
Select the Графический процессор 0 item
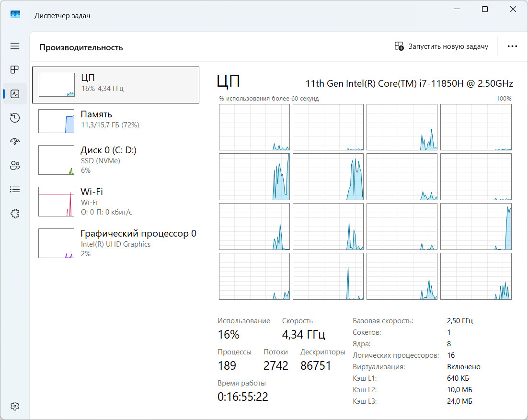[115, 244]
